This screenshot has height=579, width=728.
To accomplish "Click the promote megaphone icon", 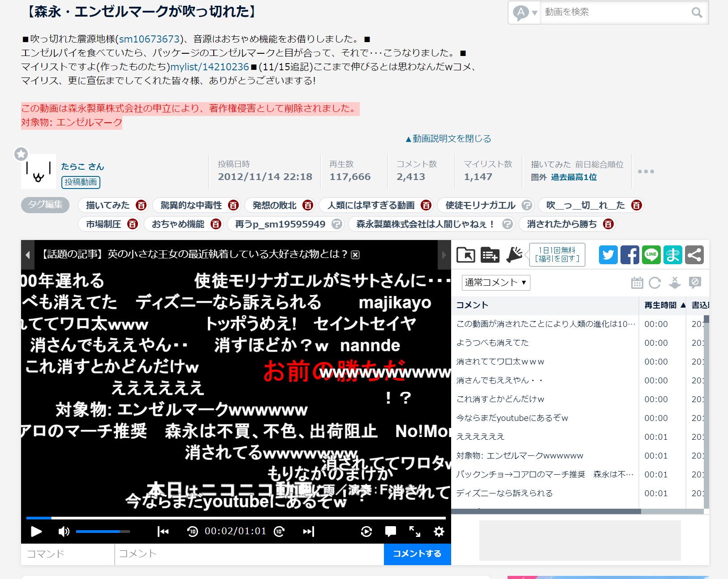I will tap(514, 254).
